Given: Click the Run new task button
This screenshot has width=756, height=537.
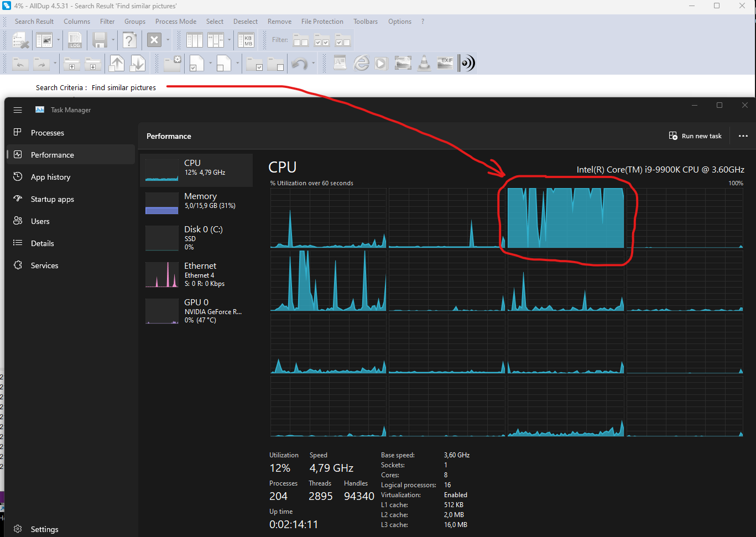Looking at the screenshot, I should [695, 136].
